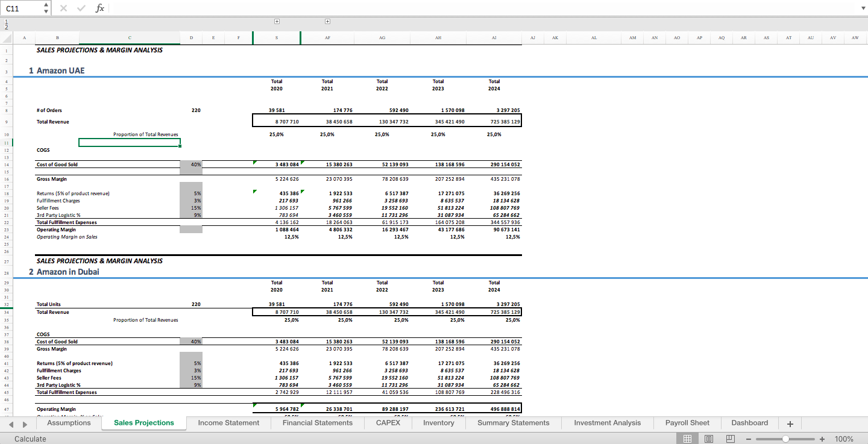Select the '# of Orders' label cell
868x444 pixels.
(x=49, y=110)
